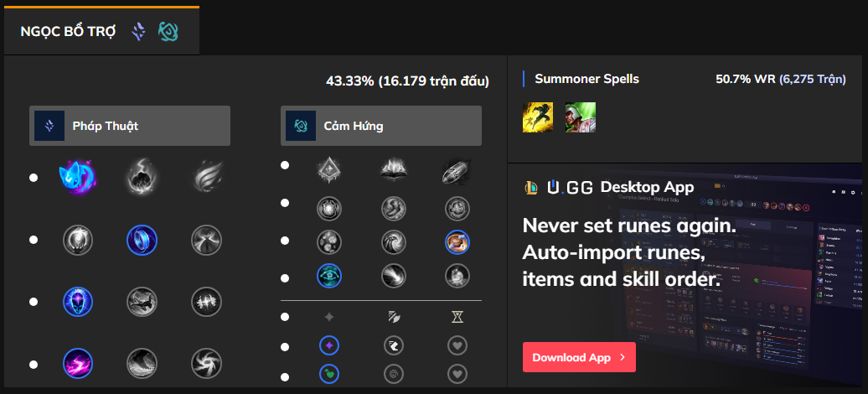Click the Cảm Hứng rune tree header

click(381, 126)
